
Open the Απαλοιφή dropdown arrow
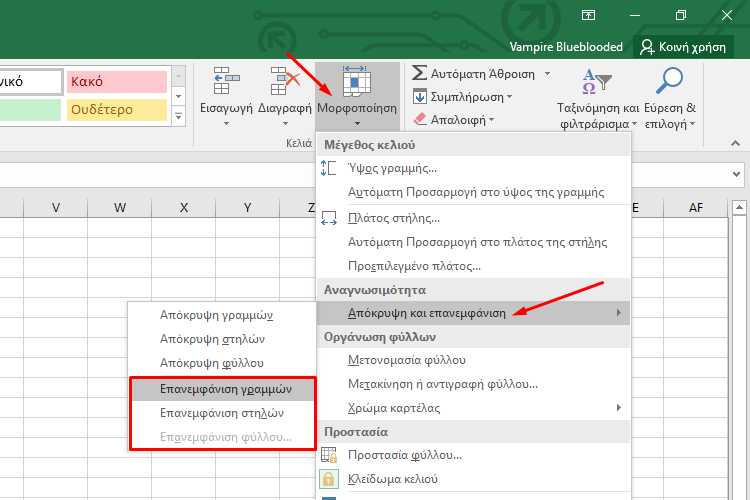[x=492, y=120]
